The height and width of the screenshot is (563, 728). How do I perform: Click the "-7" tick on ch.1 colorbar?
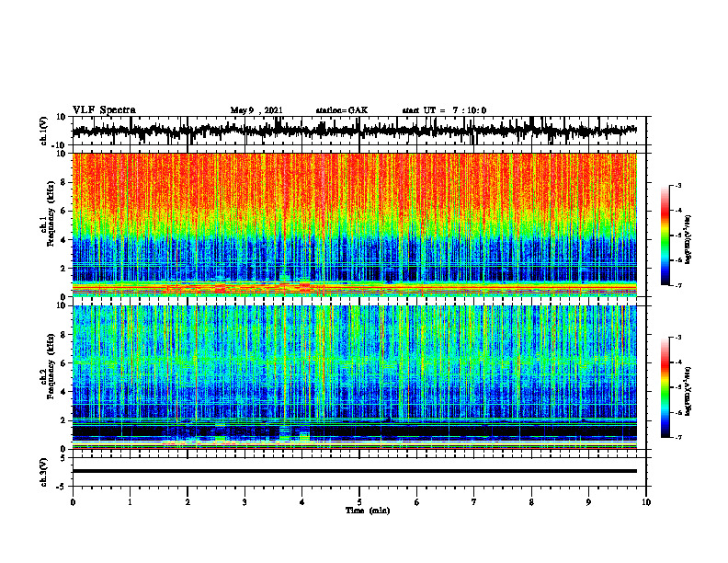coord(678,285)
